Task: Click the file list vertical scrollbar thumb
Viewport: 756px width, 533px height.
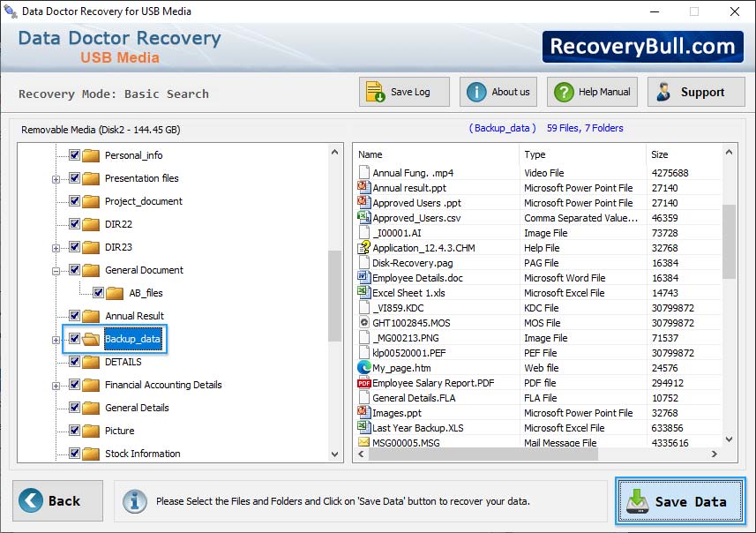Action: pyautogui.click(x=729, y=241)
